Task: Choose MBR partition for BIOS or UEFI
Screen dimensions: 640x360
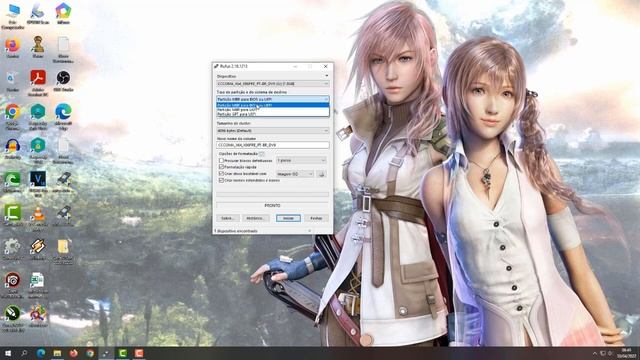Action: pos(273,105)
